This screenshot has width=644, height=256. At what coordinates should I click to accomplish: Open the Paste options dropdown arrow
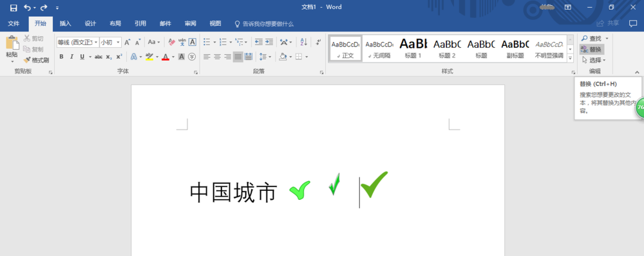pos(12,62)
